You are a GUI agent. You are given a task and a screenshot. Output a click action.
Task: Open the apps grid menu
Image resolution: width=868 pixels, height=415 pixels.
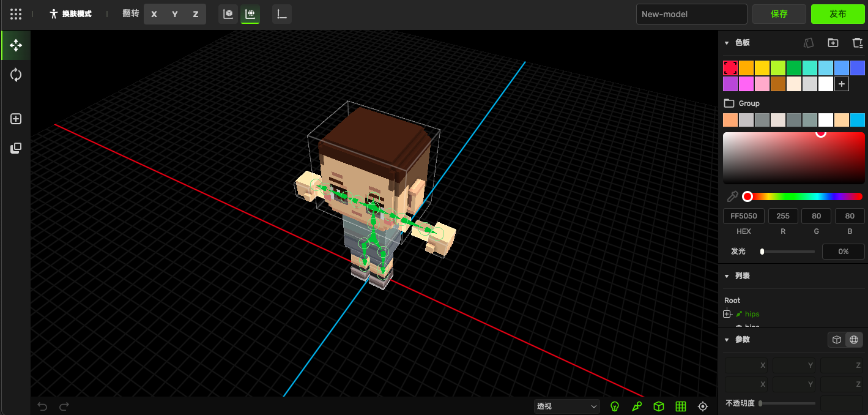pyautogui.click(x=16, y=14)
